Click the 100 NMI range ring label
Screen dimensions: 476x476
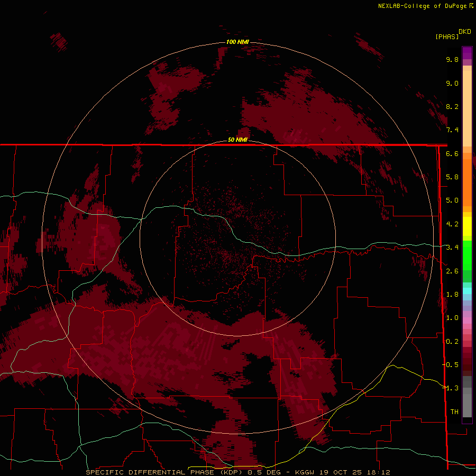tap(237, 42)
